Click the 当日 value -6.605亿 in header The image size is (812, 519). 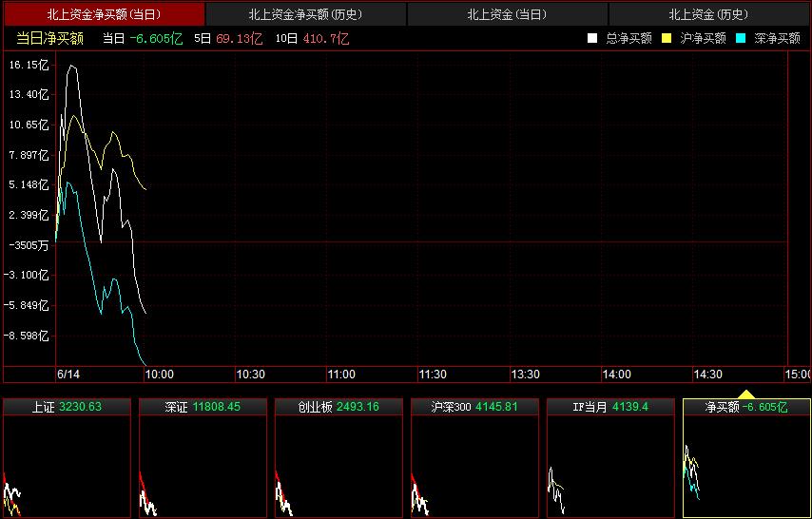[156, 38]
